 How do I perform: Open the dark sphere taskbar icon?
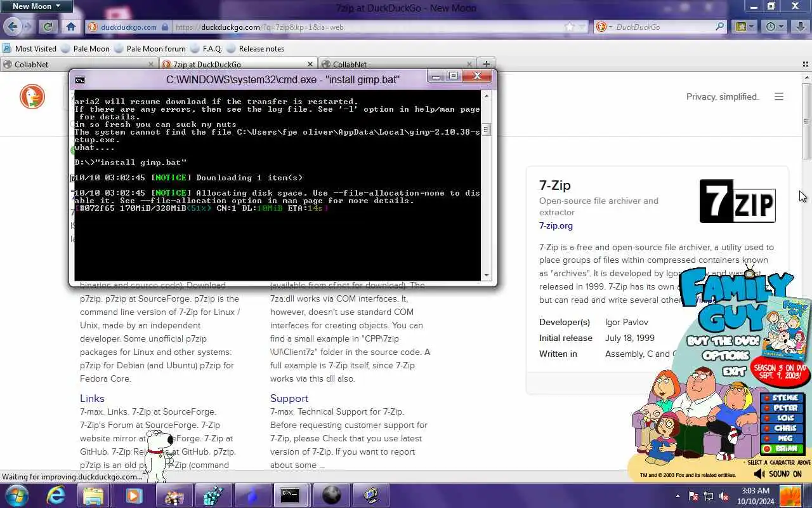[x=332, y=495]
